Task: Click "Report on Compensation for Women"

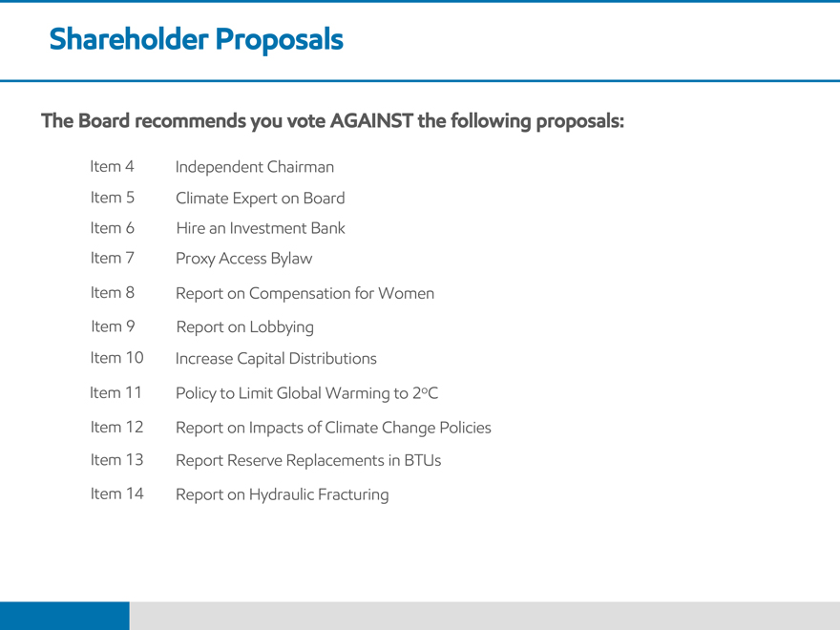Action: [x=304, y=293]
